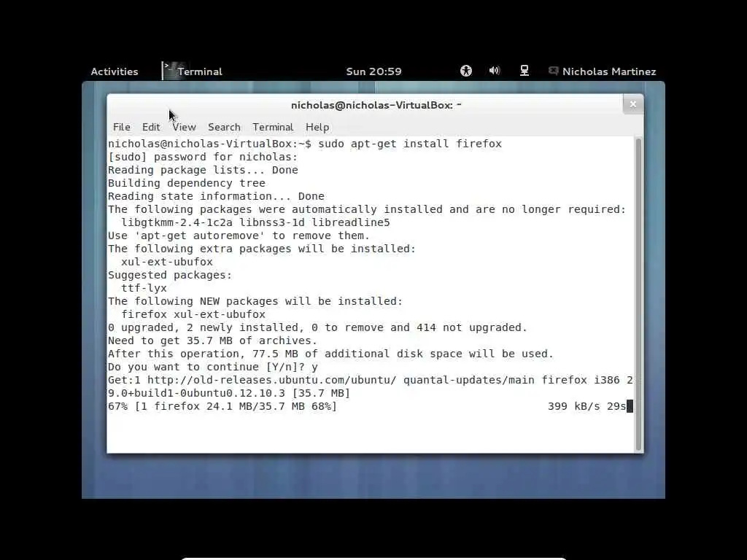The height and width of the screenshot is (560, 747).
Task: Click the 'Suggested packages:' line
Action: point(169,275)
